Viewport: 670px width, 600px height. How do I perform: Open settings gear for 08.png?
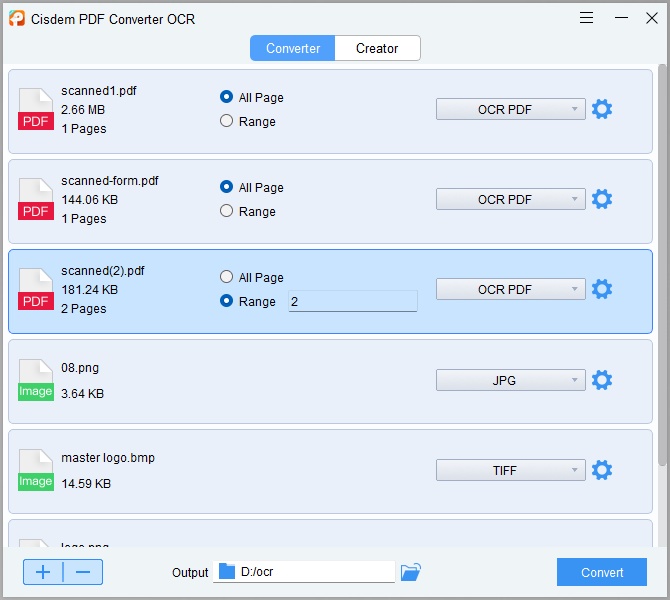click(602, 380)
